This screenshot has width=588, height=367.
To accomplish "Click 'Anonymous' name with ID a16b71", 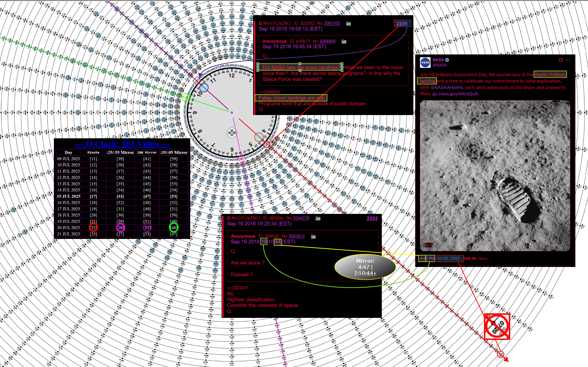I will coord(274,41).
